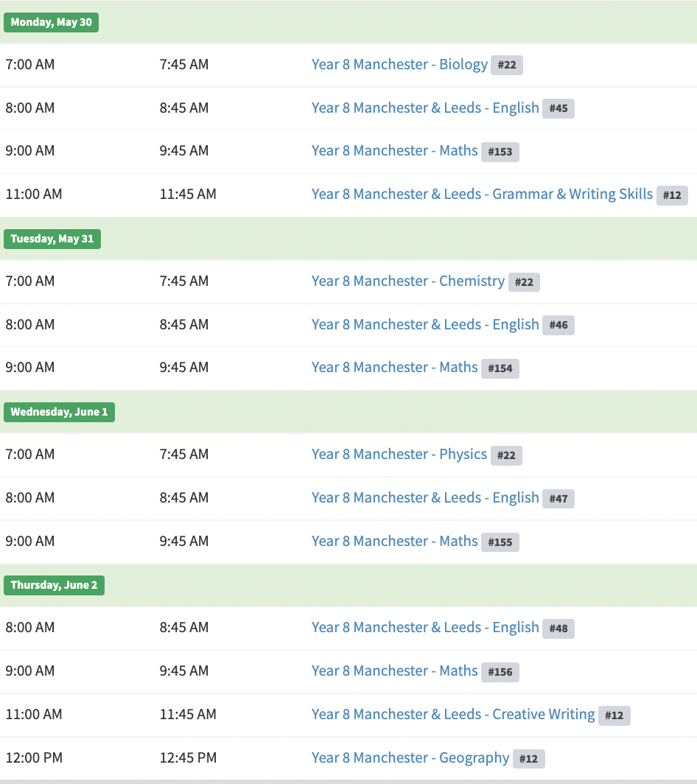Open Monday's Year 8 Manchester Biology lesson

click(x=399, y=65)
